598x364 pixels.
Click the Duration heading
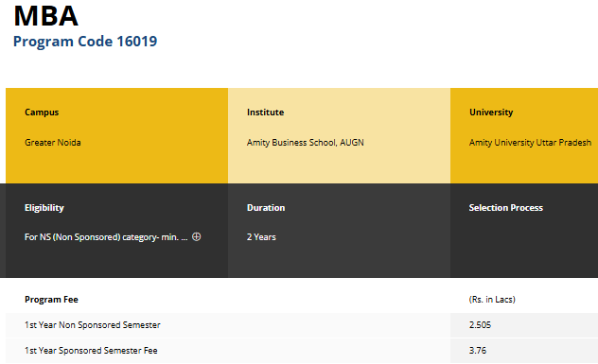266,208
